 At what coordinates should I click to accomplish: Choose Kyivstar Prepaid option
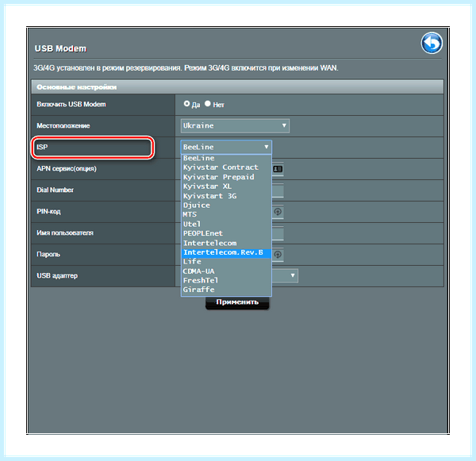click(226, 177)
